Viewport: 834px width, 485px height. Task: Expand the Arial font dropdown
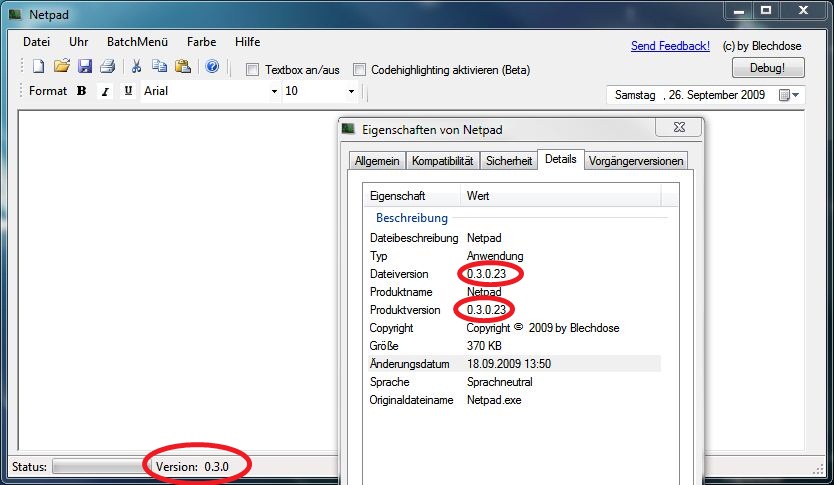[x=274, y=91]
